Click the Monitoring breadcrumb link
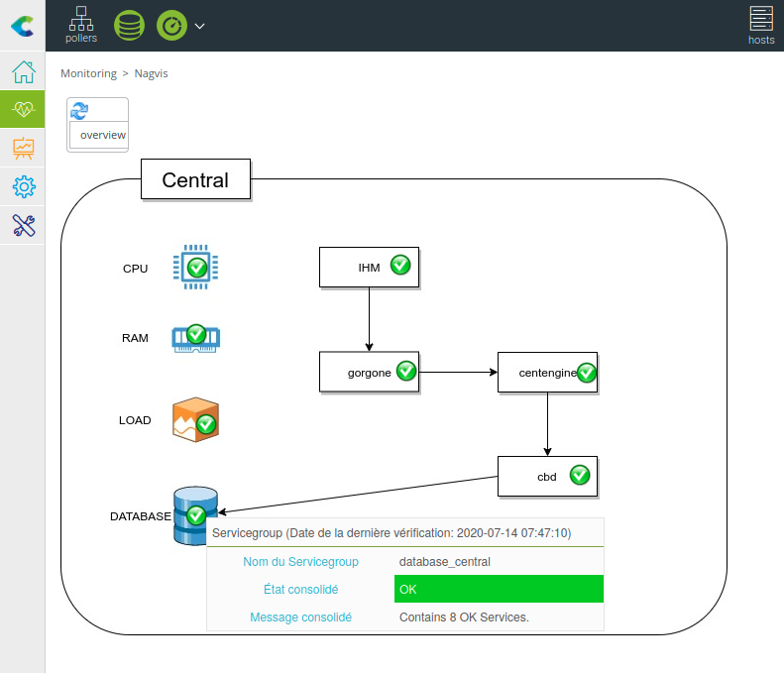 click(x=88, y=73)
